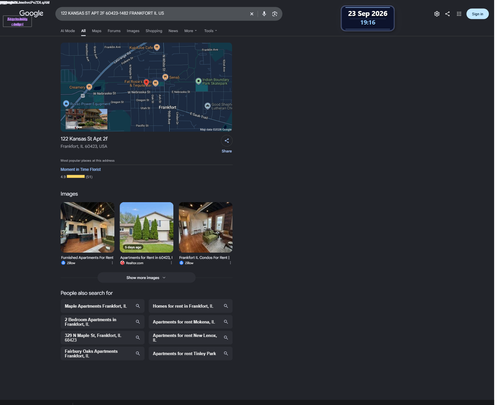Switch to the Forums tab
Screen dimensions: 500x405
114,31
